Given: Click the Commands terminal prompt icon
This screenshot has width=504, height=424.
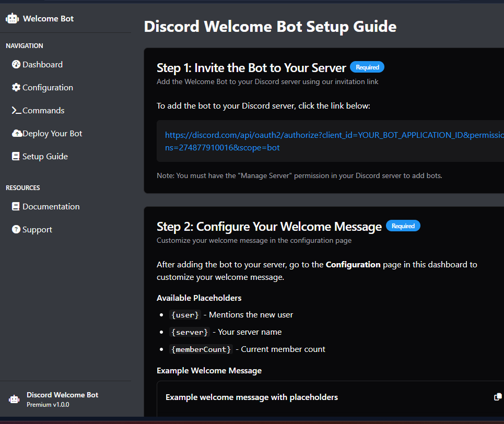Looking at the screenshot, I should point(16,110).
